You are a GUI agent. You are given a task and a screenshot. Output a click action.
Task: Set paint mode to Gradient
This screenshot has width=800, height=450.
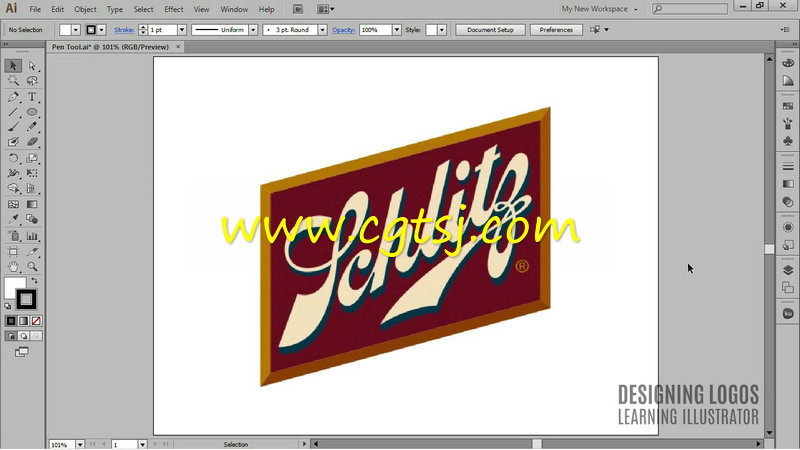click(x=23, y=321)
